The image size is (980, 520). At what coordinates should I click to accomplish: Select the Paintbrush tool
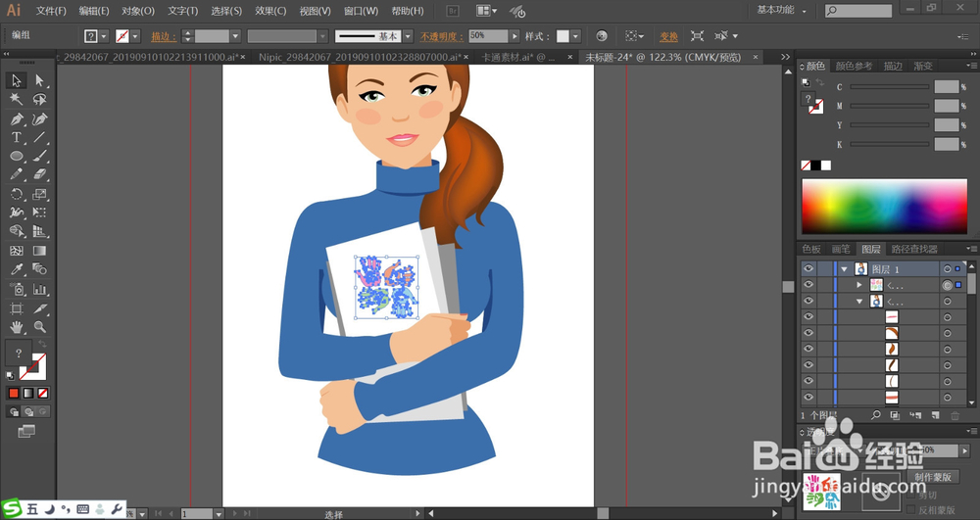[39, 156]
